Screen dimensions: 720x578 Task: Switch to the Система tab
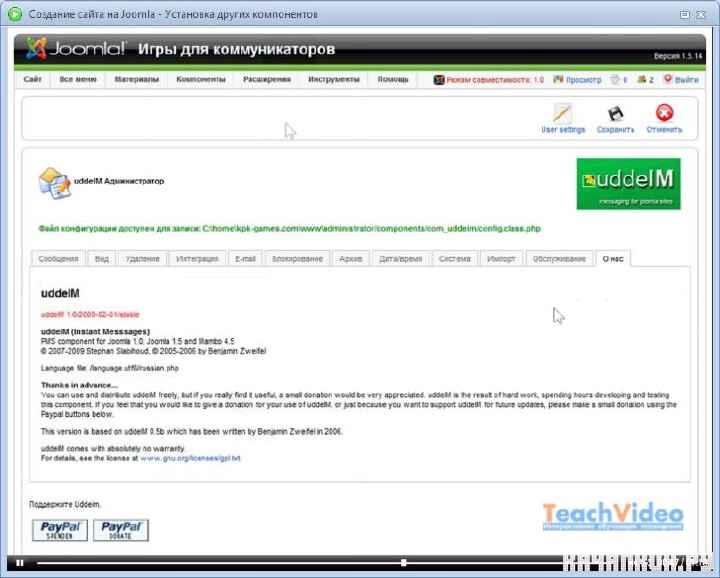(x=455, y=259)
